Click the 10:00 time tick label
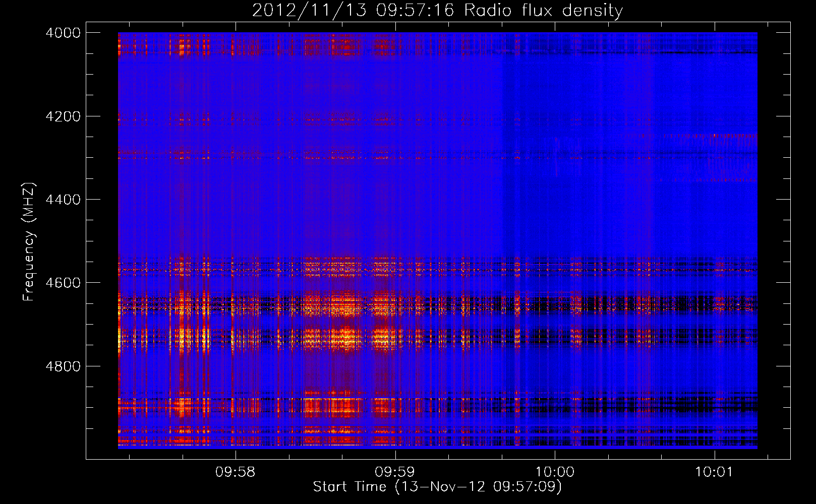 pyautogui.click(x=555, y=472)
